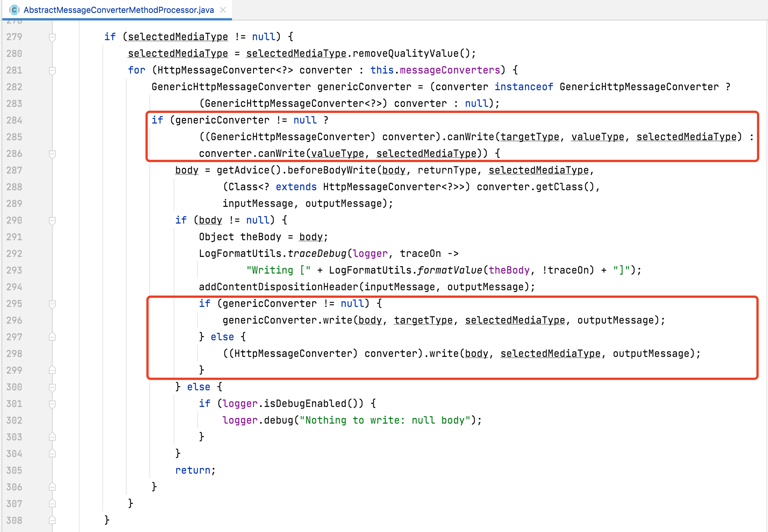Collapse the fold region starting at line 290
Screen dimensions: 768x532
[52, 220]
